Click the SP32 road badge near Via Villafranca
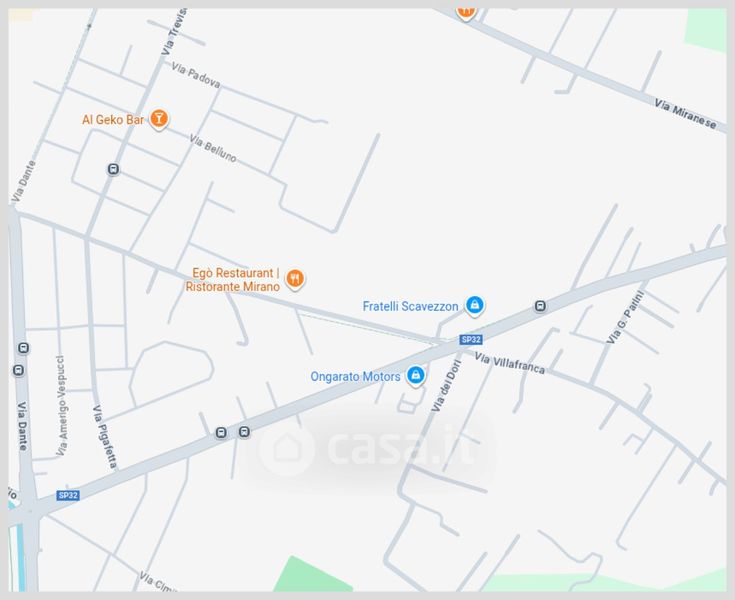Screen dimensions: 735x600 (x=471, y=339)
